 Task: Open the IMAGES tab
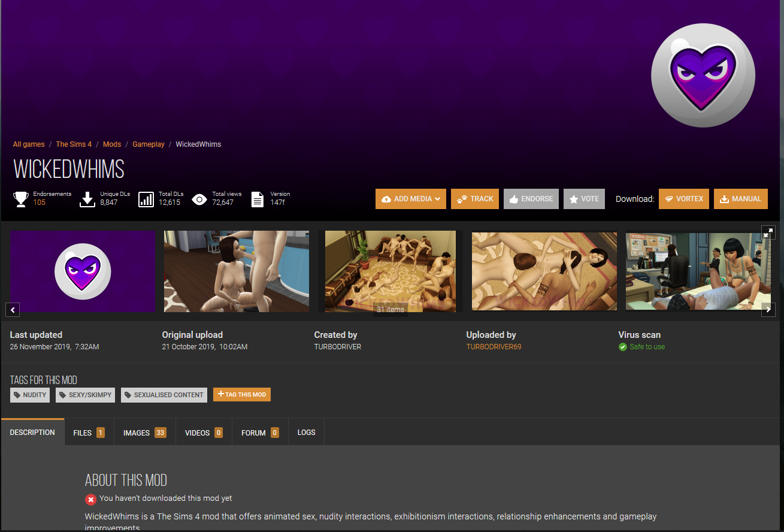pyautogui.click(x=144, y=433)
